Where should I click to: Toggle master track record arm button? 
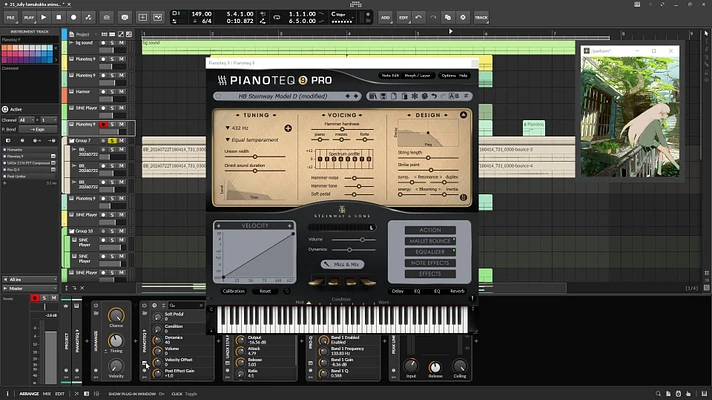click(x=35, y=298)
